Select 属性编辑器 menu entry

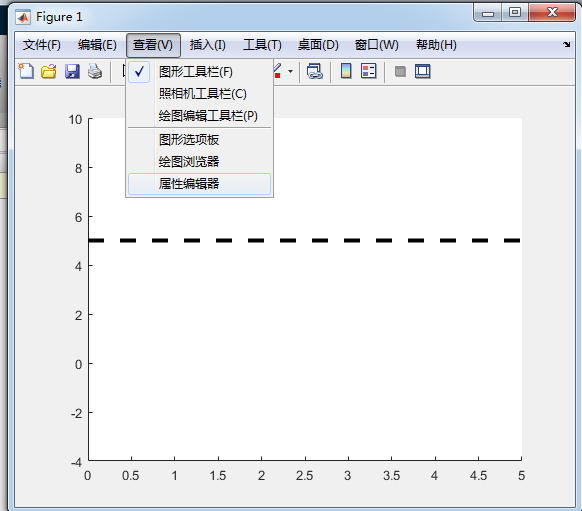click(x=200, y=184)
